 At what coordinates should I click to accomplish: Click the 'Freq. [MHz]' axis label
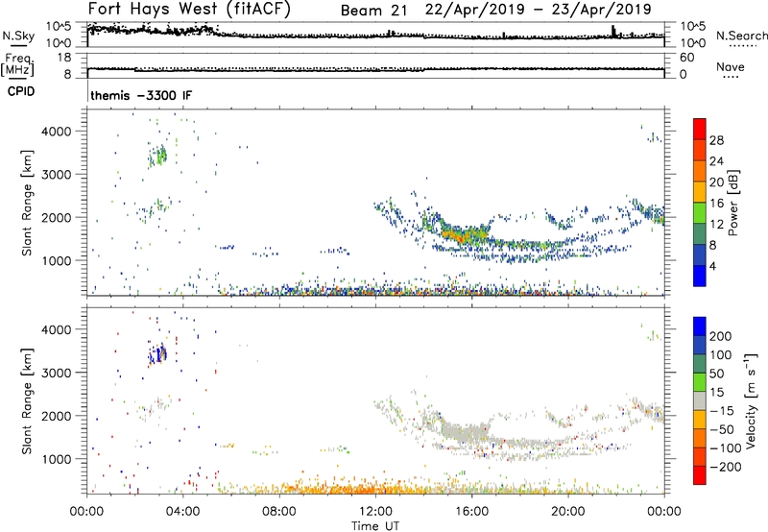coord(17,64)
